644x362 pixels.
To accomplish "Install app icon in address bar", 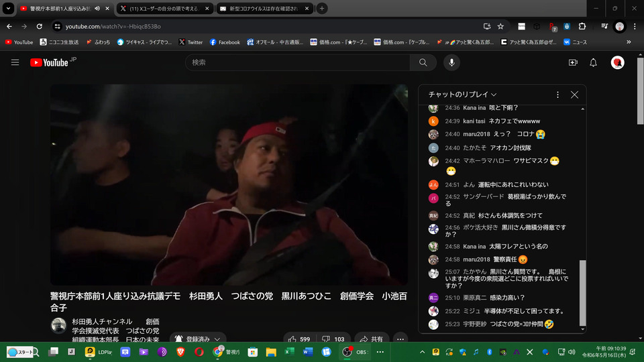I will 487,26.
